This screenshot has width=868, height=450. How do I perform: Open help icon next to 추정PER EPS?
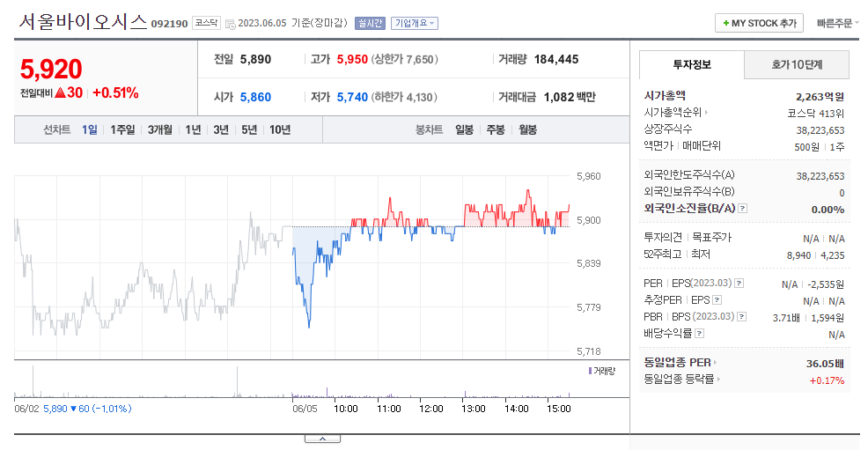[717, 300]
